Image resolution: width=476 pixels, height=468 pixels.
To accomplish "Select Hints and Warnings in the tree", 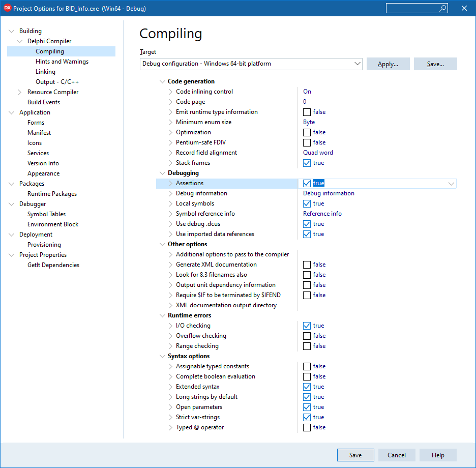I will point(62,62).
